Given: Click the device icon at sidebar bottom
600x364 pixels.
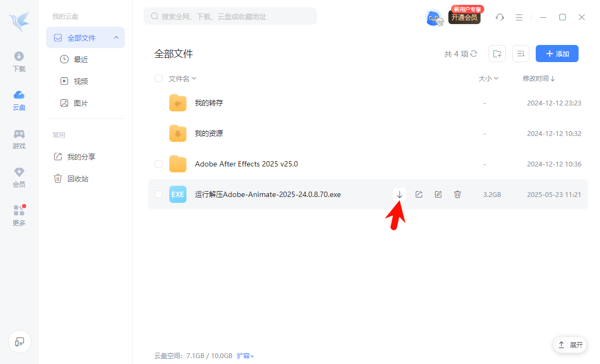Looking at the screenshot, I should [19, 342].
